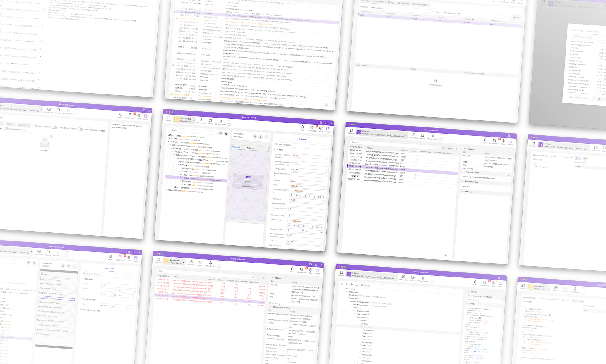Screen dimensions: 606x364
Task: Toggle right Sidebar button in SonarPost network window
Action: tap(510, 143)
